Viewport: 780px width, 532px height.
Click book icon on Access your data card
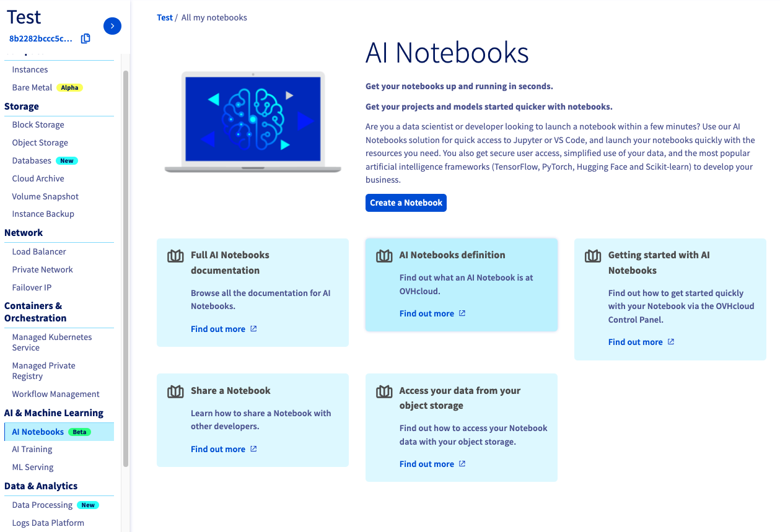384,391
